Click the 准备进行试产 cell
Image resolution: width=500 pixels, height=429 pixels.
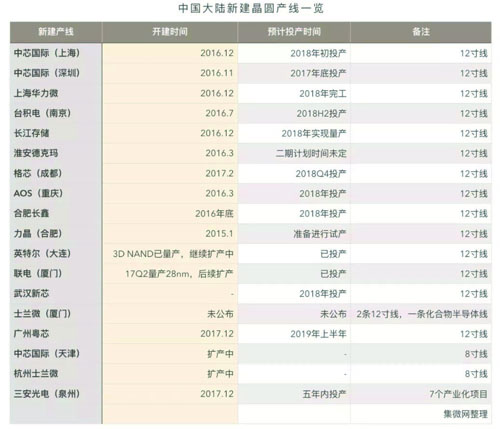click(320, 234)
